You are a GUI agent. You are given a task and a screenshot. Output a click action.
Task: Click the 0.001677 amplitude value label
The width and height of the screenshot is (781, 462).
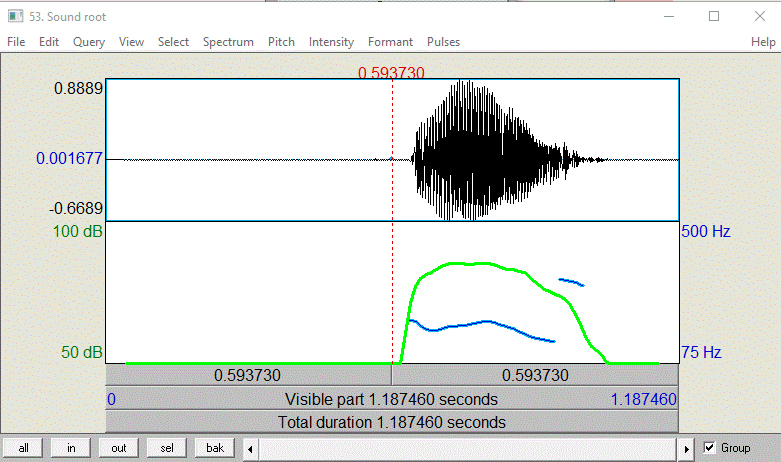[x=69, y=158]
